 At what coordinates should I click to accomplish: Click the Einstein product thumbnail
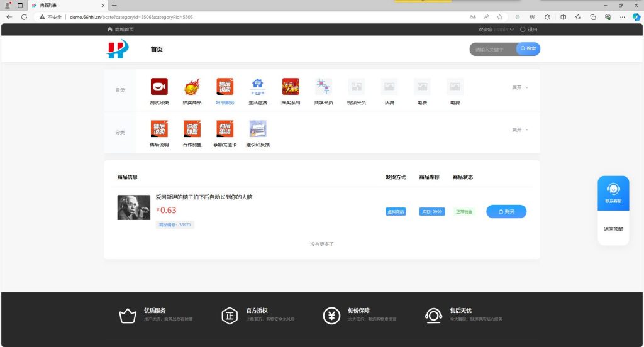134,207
